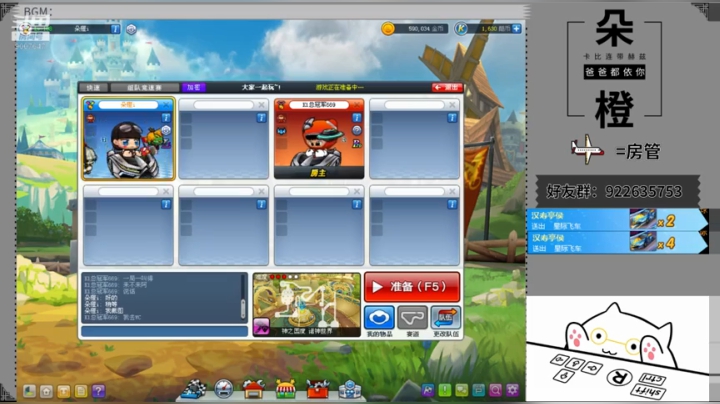Click the team color emblem on first slot

pyautogui.click(x=91, y=105)
